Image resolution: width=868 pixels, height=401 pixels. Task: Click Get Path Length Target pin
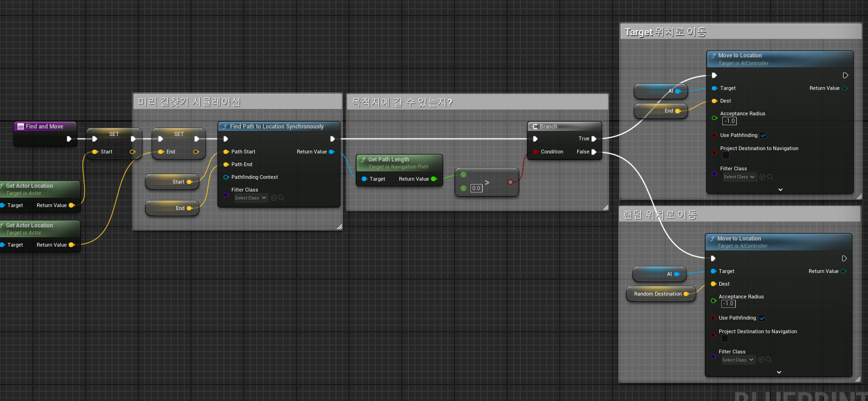pos(364,179)
